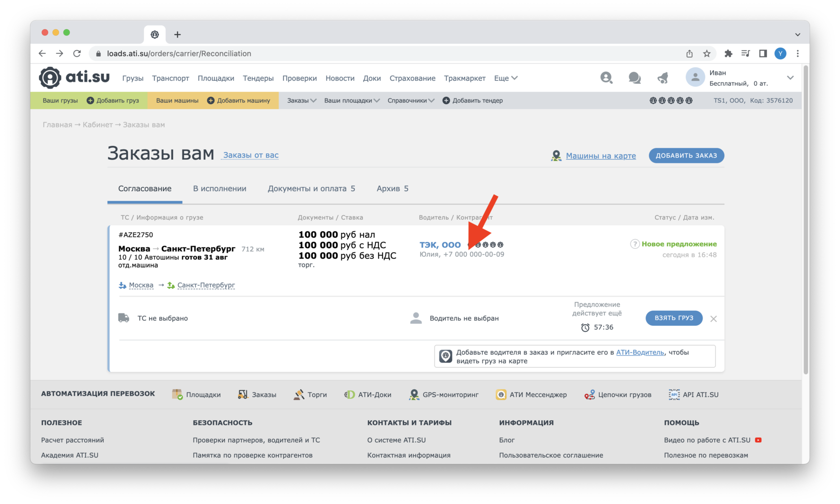The image size is (840, 504).
Task: Click Ваши машины in the yellow bar
Action: [x=177, y=100]
